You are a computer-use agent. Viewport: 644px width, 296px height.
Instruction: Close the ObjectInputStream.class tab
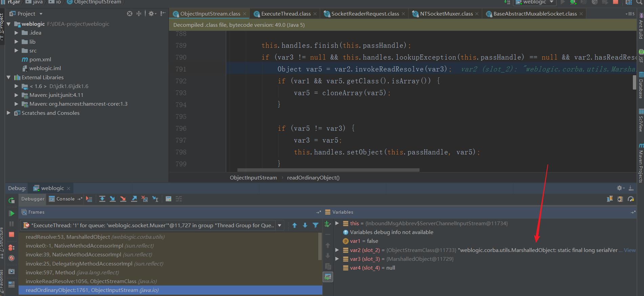(244, 14)
